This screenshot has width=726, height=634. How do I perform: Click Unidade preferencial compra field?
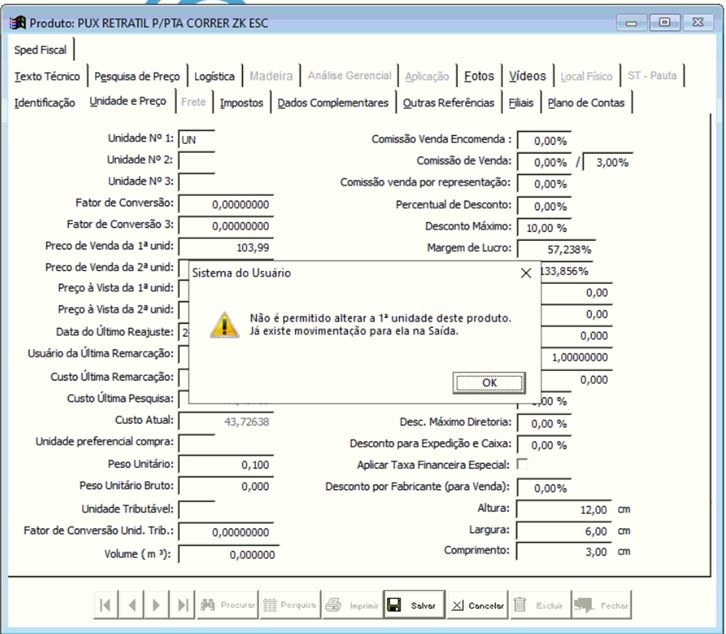[197, 443]
